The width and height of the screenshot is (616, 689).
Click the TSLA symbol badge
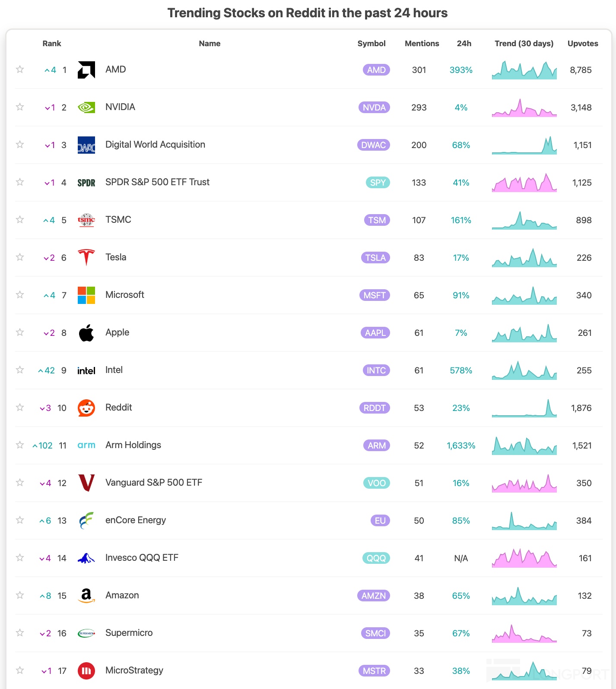pyautogui.click(x=375, y=258)
